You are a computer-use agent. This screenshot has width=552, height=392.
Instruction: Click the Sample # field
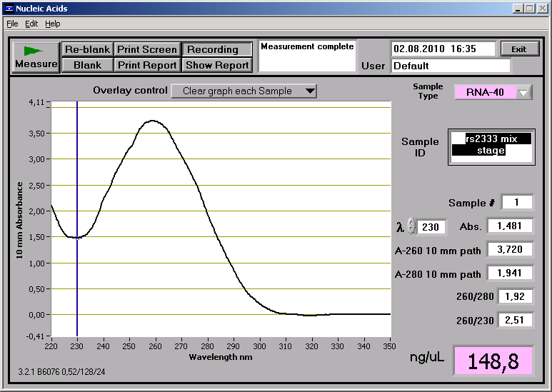pos(517,202)
